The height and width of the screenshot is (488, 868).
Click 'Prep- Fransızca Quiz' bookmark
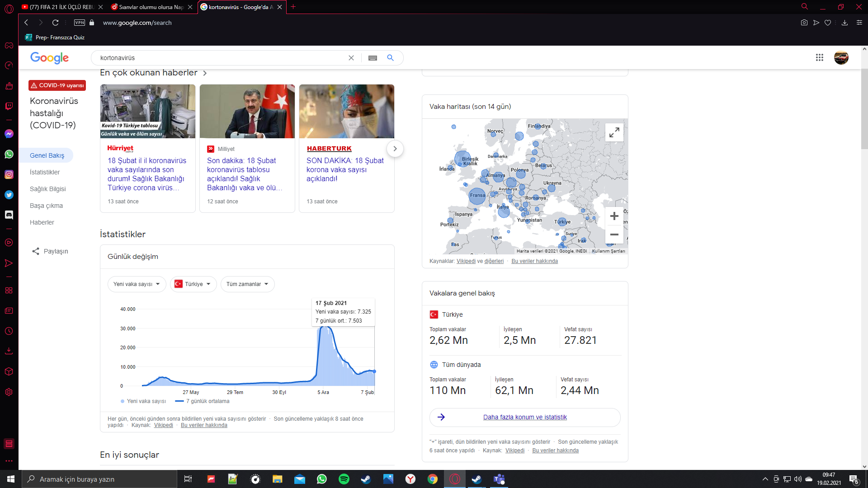(x=55, y=38)
